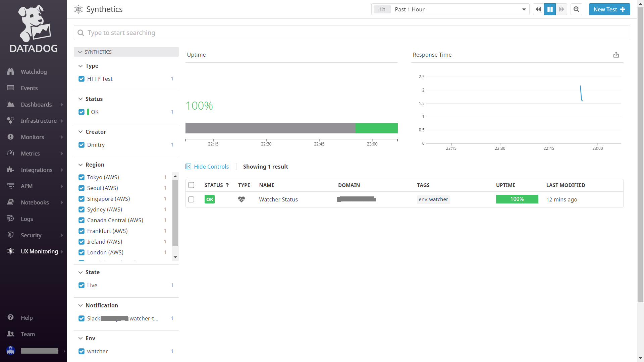Pause live time updates

coord(550,9)
